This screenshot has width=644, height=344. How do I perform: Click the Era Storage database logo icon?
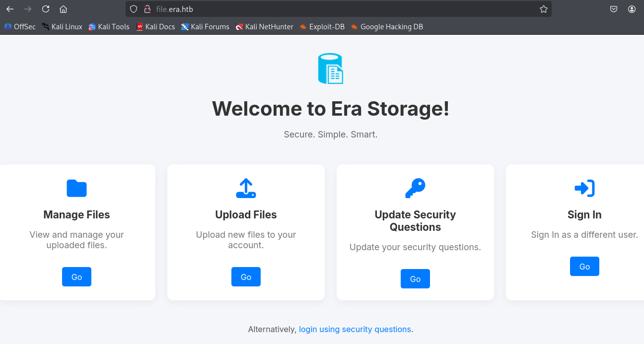[x=330, y=69]
